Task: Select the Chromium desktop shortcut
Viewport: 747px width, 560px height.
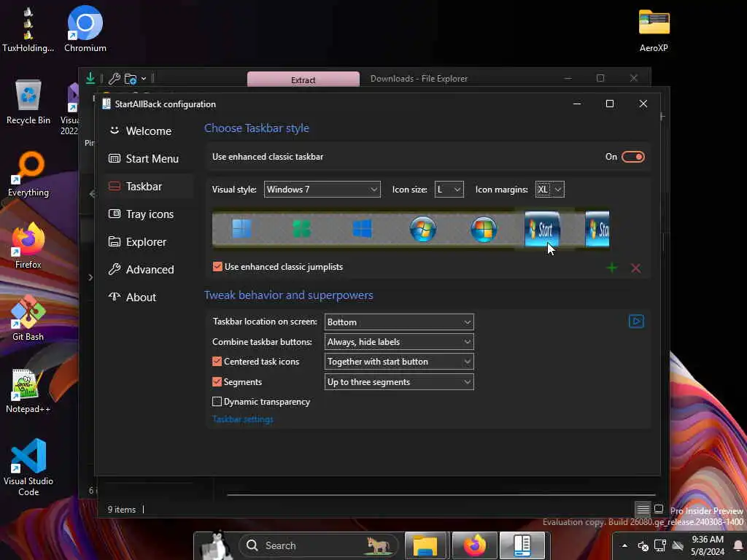Action: coord(85,29)
